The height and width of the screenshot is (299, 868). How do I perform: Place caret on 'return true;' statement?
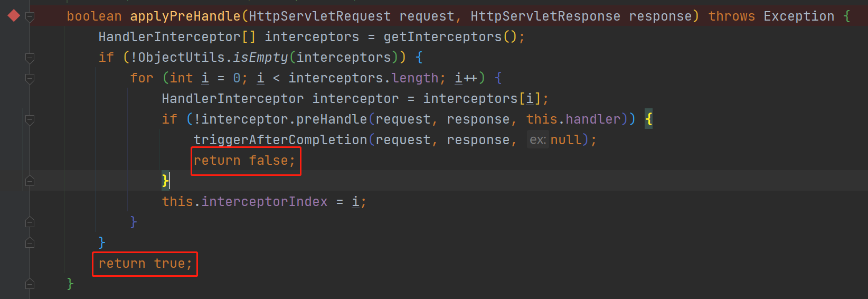145,263
